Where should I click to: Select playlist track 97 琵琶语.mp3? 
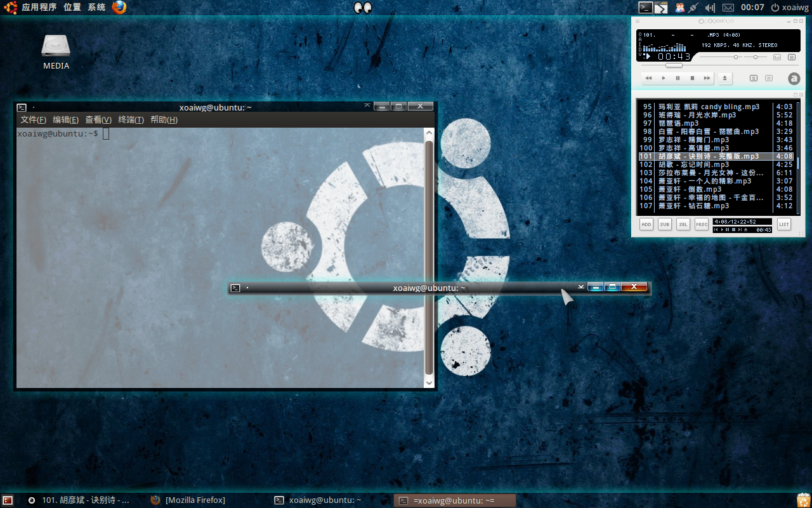click(x=716, y=123)
